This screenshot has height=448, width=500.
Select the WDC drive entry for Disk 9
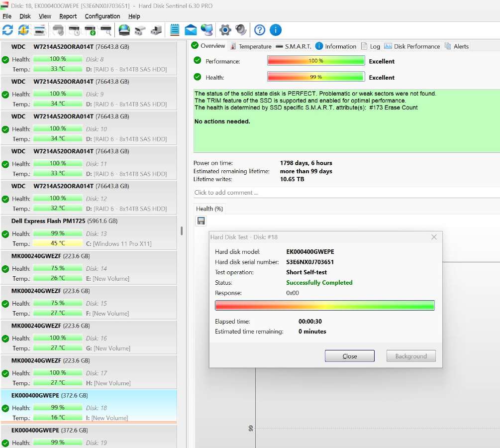tap(89, 93)
